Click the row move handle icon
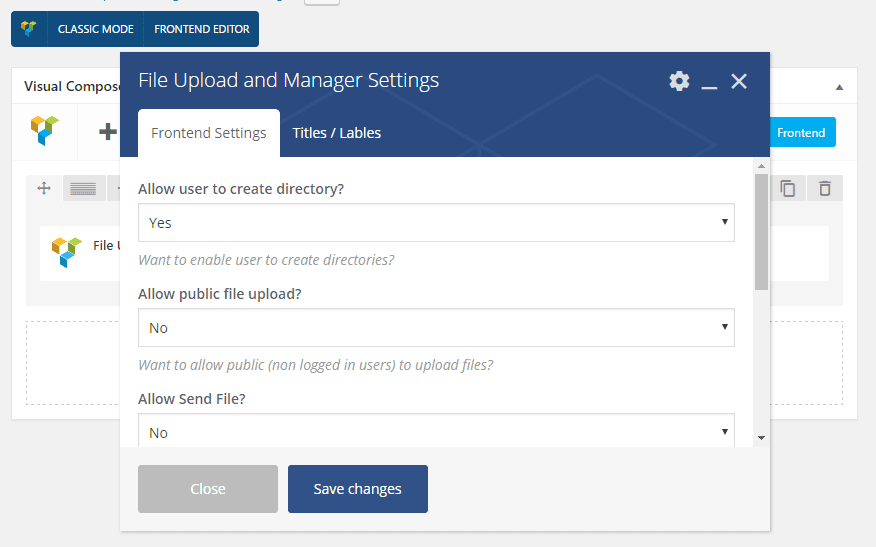This screenshot has height=547, width=876. coord(44,188)
